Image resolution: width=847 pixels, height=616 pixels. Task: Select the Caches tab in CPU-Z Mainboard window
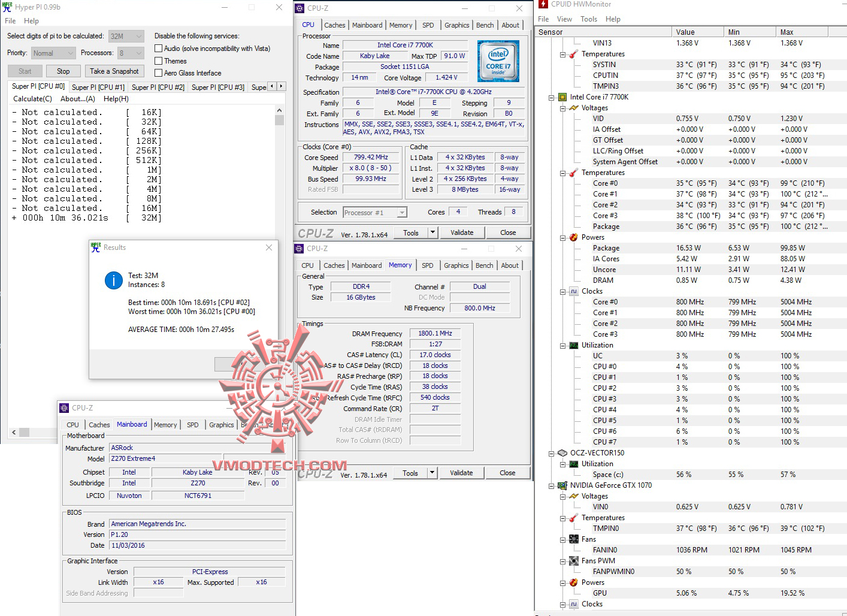coord(99,425)
